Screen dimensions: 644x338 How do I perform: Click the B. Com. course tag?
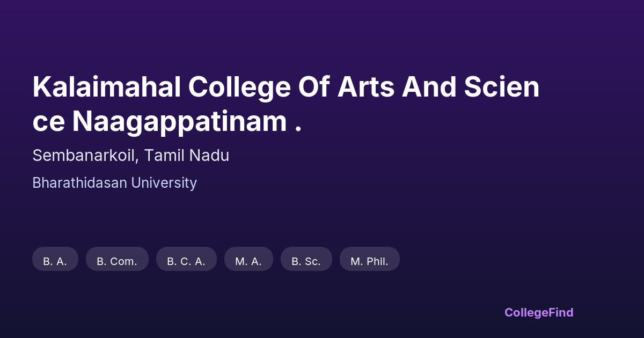[117, 261]
